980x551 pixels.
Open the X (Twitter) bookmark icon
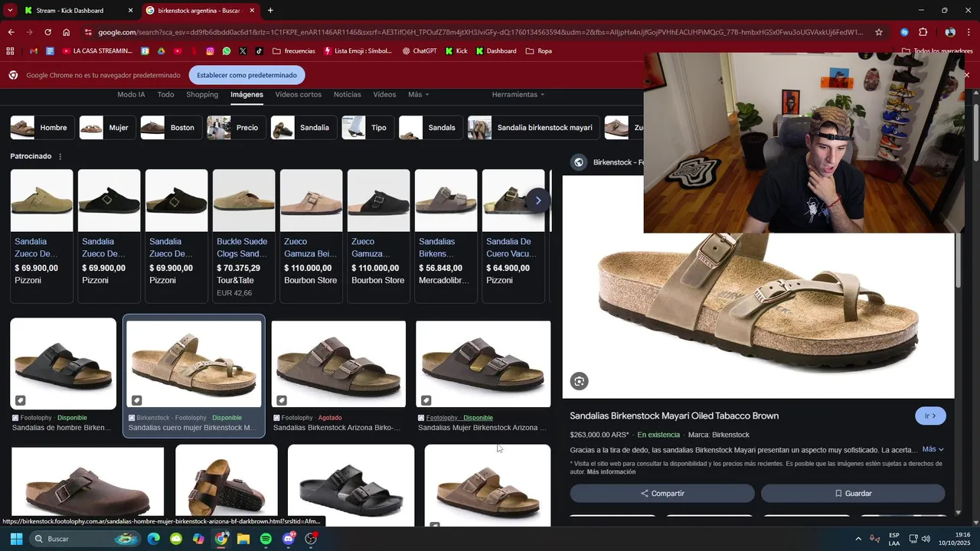coord(243,51)
